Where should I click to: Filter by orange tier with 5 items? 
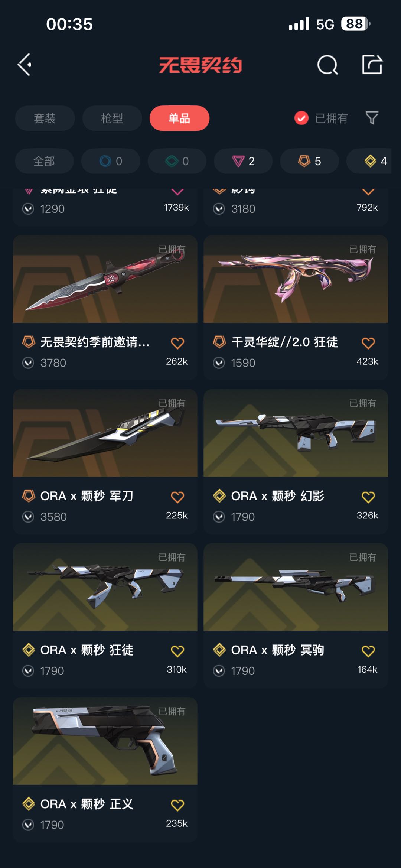(309, 161)
